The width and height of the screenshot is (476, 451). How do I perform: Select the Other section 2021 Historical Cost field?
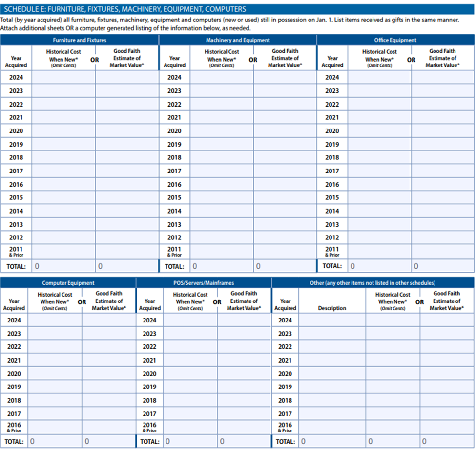(393, 360)
